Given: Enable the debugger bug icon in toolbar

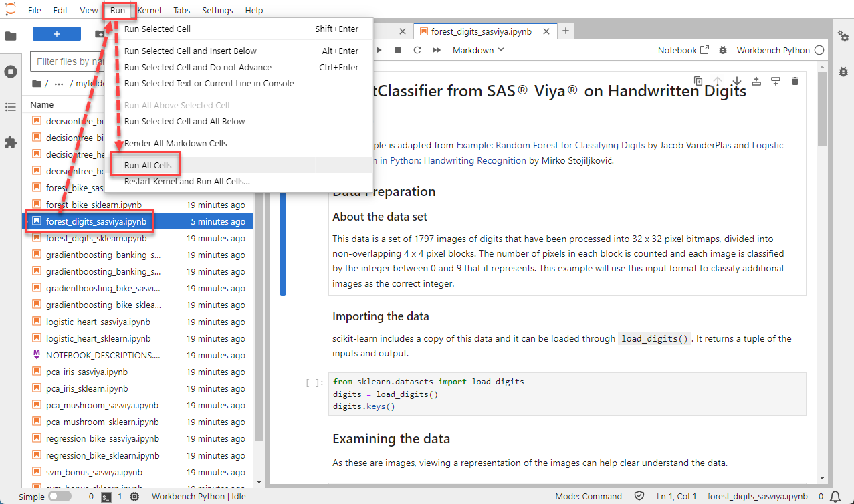Looking at the screenshot, I should [722, 50].
